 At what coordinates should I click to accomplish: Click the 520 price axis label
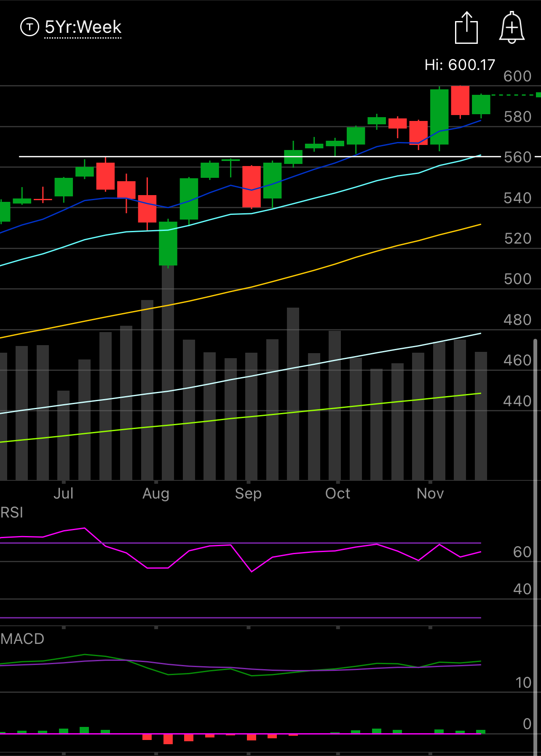[x=517, y=239]
